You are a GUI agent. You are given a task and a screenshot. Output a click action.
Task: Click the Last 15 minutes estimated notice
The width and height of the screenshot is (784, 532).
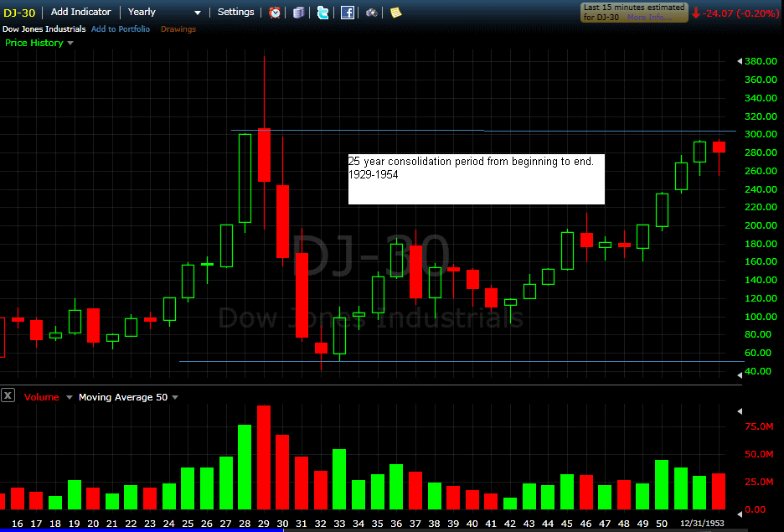634,12
